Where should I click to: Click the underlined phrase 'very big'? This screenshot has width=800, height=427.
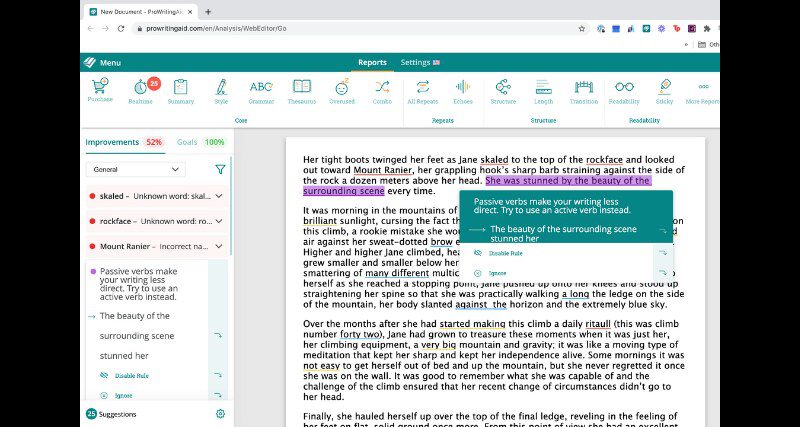438,345
